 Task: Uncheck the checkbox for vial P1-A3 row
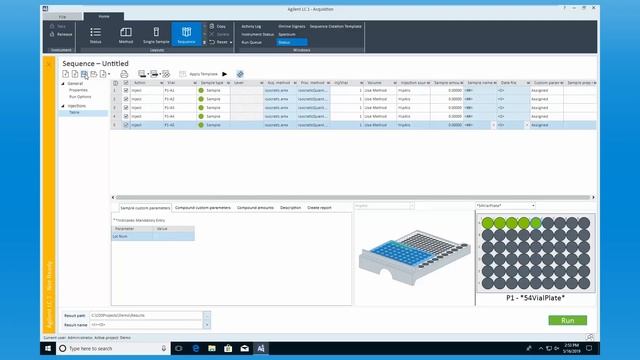click(126, 108)
